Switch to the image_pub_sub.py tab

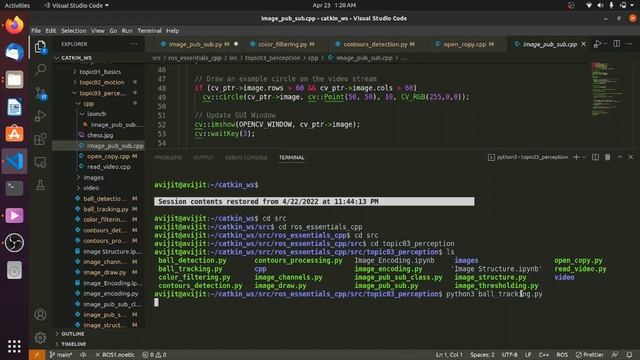pyautogui.click(x=195, y=44)
